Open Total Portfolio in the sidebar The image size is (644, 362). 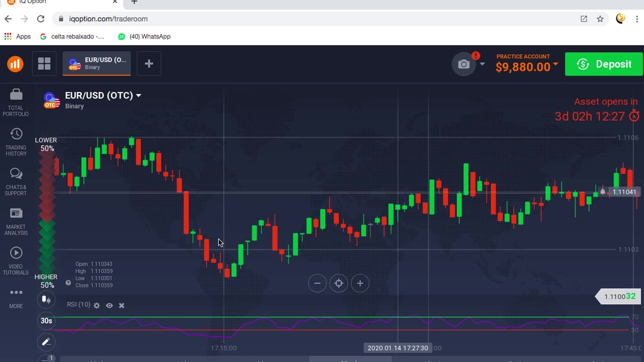coord(16,103)
